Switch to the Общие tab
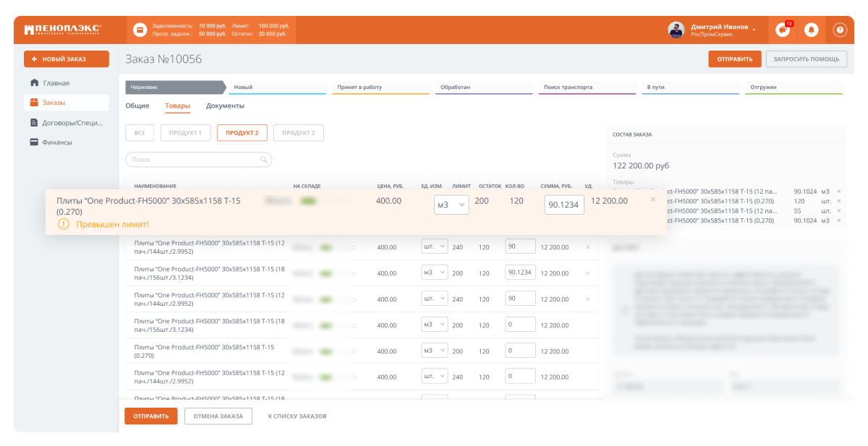Screen dimensions: 868x446 click(x=137, y=106)
